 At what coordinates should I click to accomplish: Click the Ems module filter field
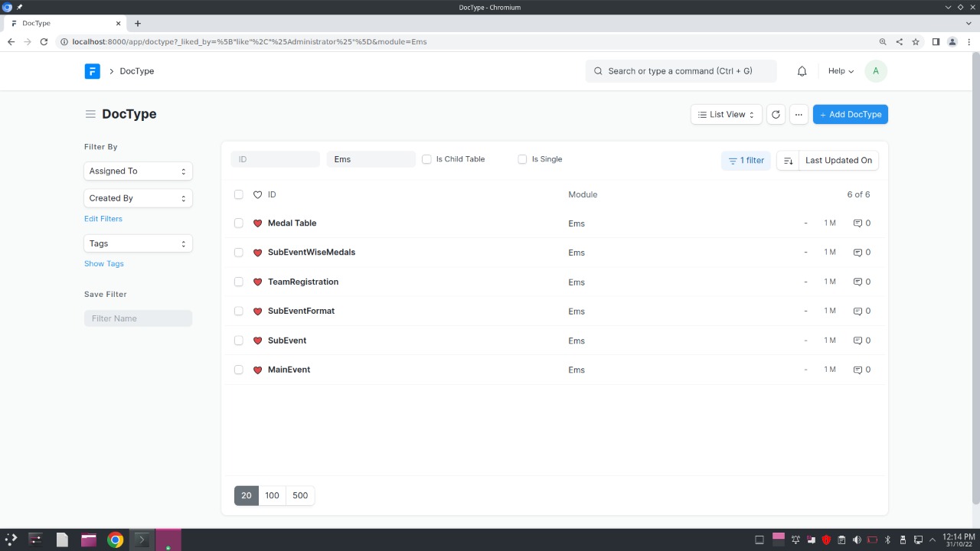point(371,159)
